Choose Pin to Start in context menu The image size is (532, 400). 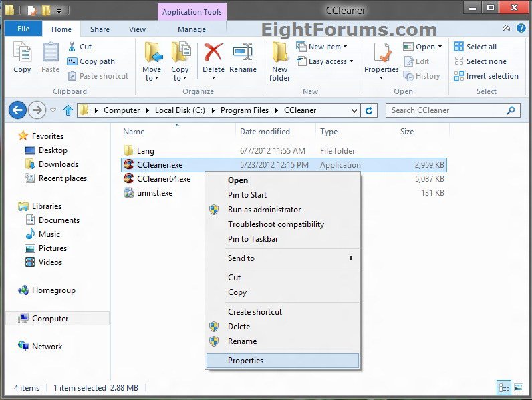pos(282,195)
